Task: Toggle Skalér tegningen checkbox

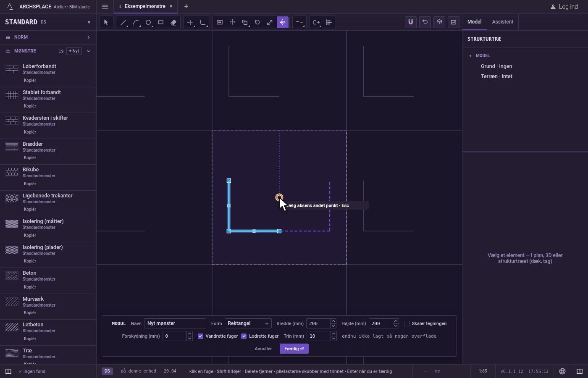Action: pos(407,323)
